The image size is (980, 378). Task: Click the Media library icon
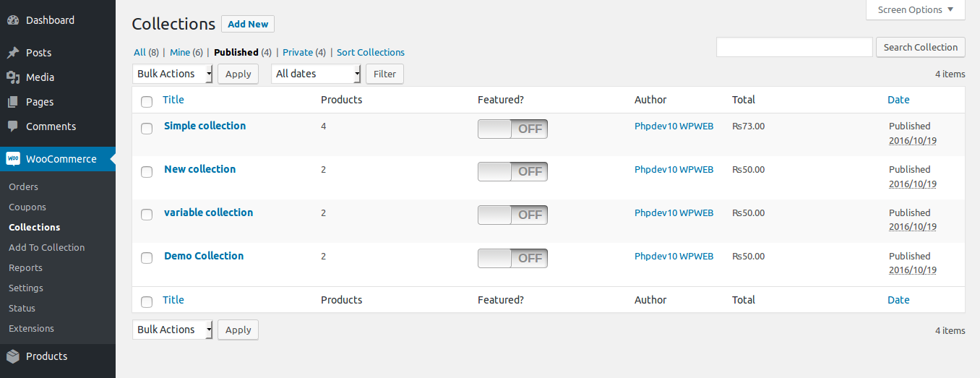13,77
